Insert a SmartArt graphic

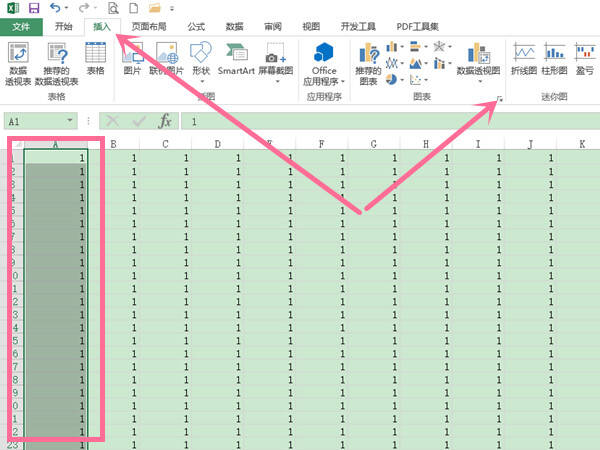236,59
